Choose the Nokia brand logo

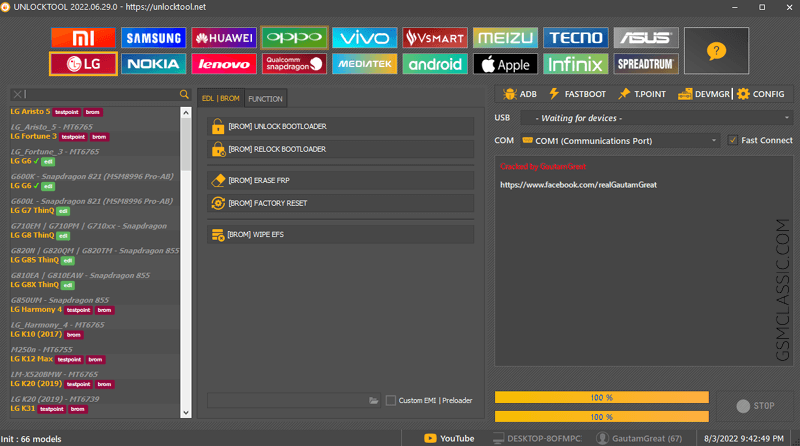pyautogui.click(x=154, y=64)
